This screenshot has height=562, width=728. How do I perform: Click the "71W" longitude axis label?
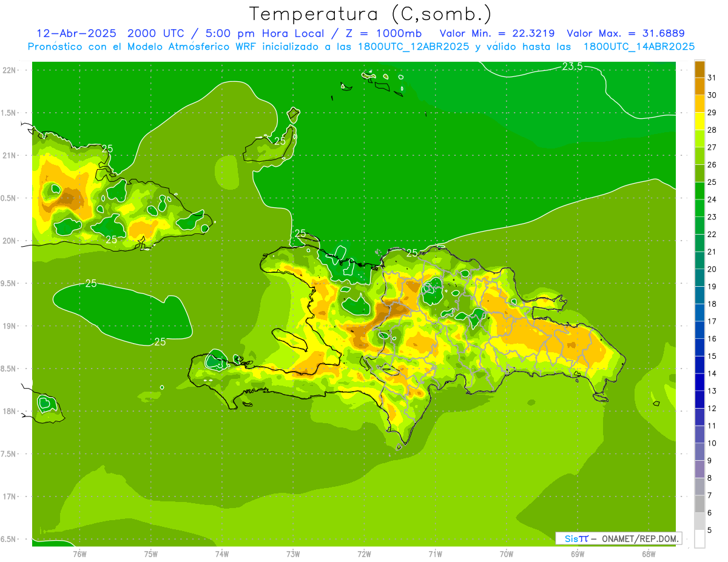[435, 554]
